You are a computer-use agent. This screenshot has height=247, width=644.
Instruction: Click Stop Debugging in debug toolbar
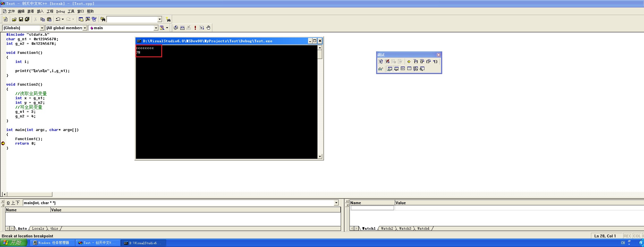click(387, 62)
